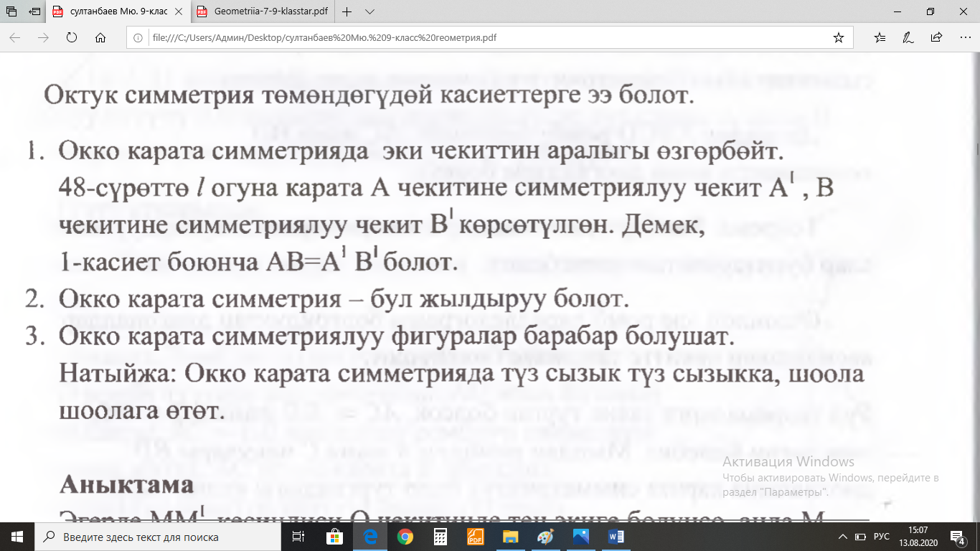Click the line containing 1-касиет боюнча
This screenshot has height=551, width=980.
pos(259,261)
